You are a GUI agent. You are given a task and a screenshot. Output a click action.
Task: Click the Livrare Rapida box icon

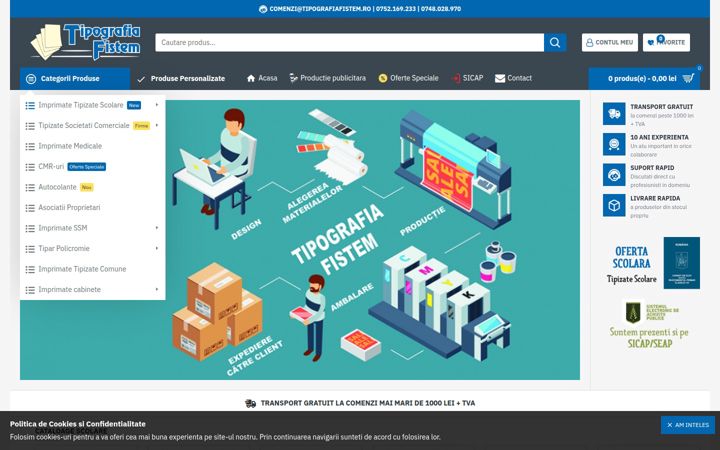tap(614, 205)
